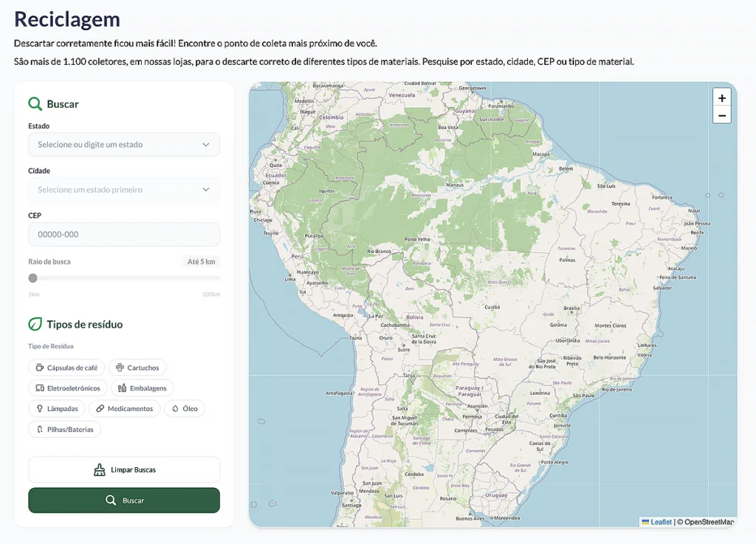Viewport: 756px width, 544px height.
Task: Enable the Embalagens waste filter
Action: click(142, 388)
